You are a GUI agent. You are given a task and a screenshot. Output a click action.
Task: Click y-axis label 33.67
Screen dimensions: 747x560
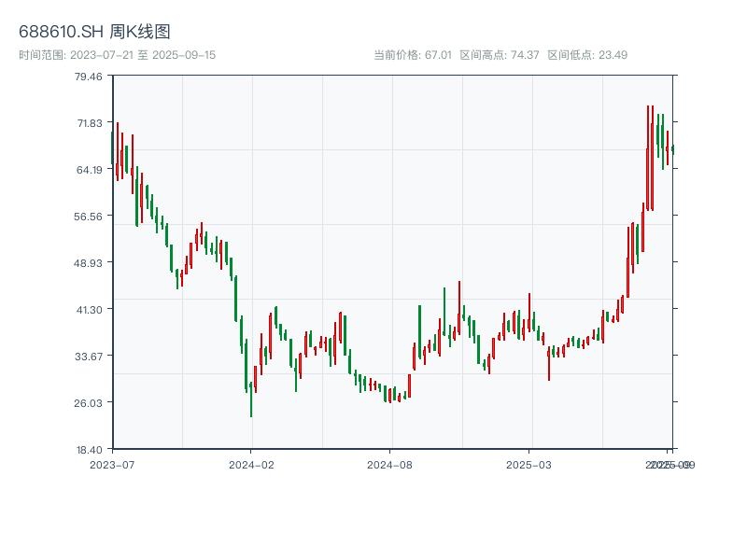[88, 357]
